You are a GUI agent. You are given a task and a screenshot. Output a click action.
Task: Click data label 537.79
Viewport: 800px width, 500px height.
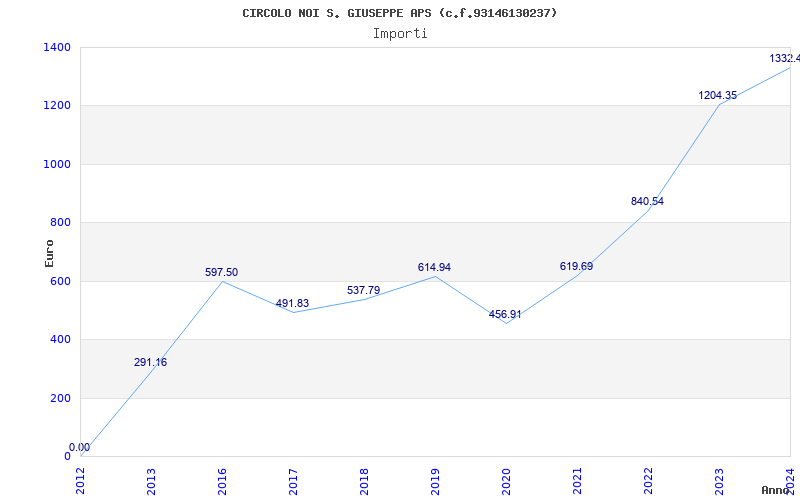(x=363, y=290)
